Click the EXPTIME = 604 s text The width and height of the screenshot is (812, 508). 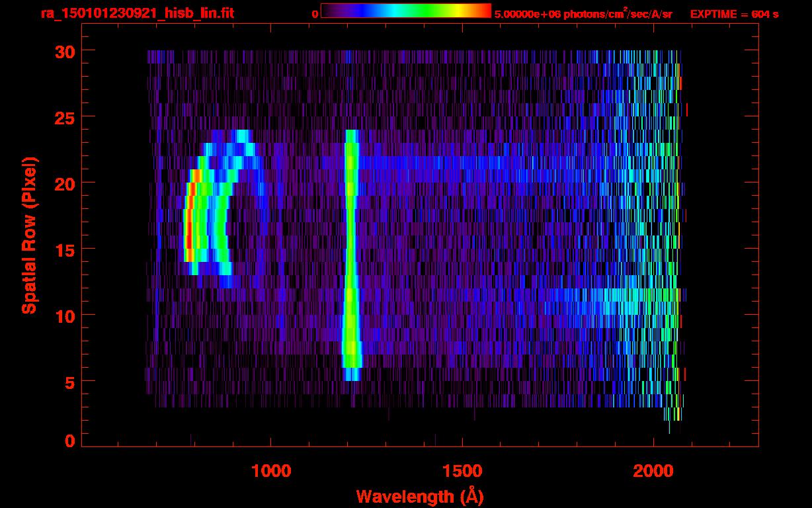pyautogui.click(x=734, y=14)
